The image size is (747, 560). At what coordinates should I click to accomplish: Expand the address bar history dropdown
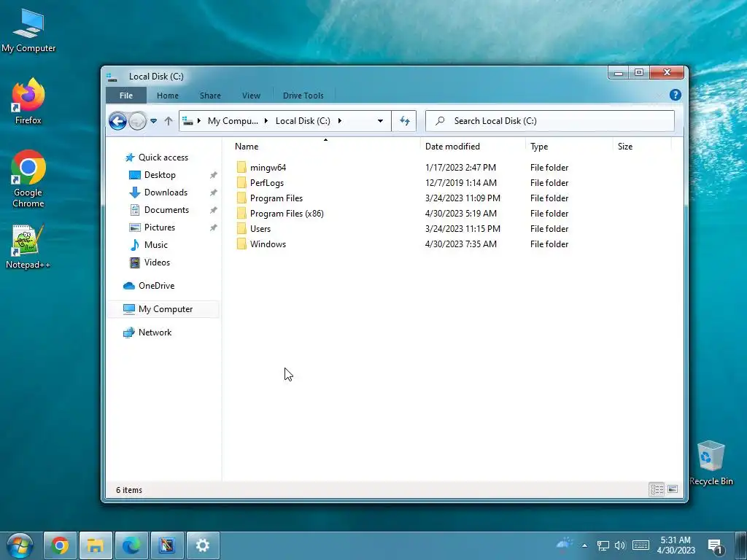[380, 121]
